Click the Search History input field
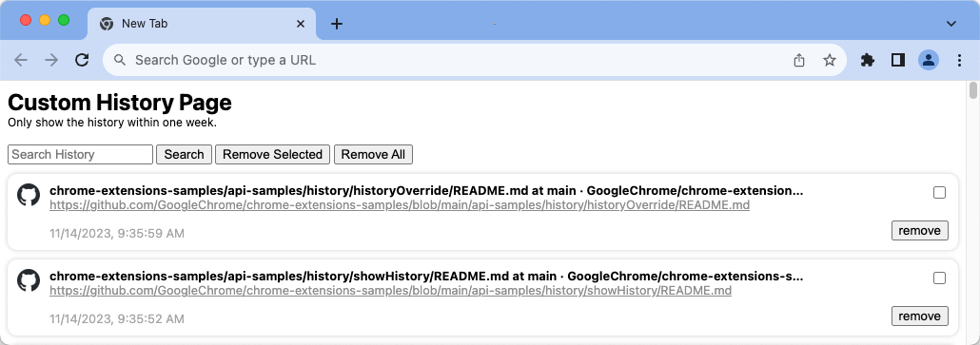 (x=80, y=154)
